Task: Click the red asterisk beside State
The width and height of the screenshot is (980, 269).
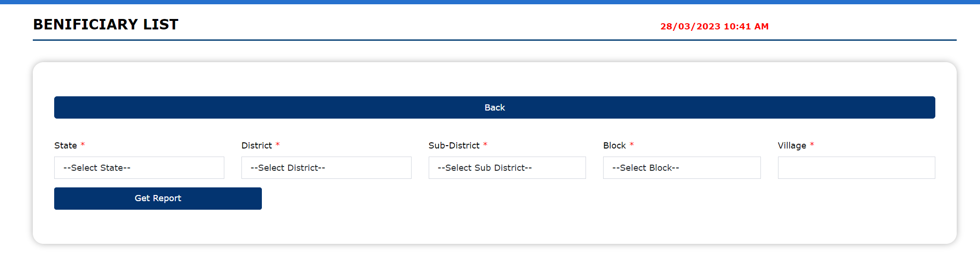Action: click(x=83, y=145)
